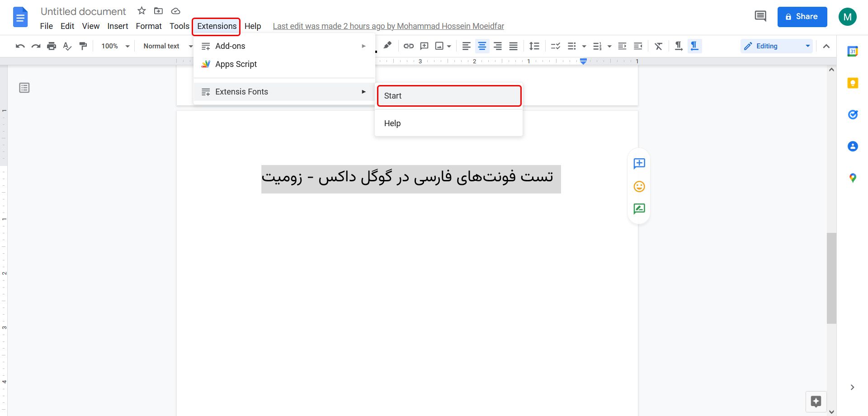Viewport: 868px width, 416px height.
Task: Open the last edit history link
Action: 388,26
